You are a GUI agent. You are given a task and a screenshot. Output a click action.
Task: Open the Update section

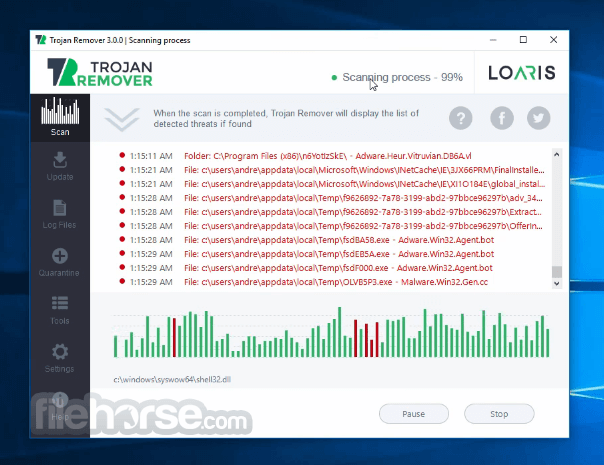(60, 166)
